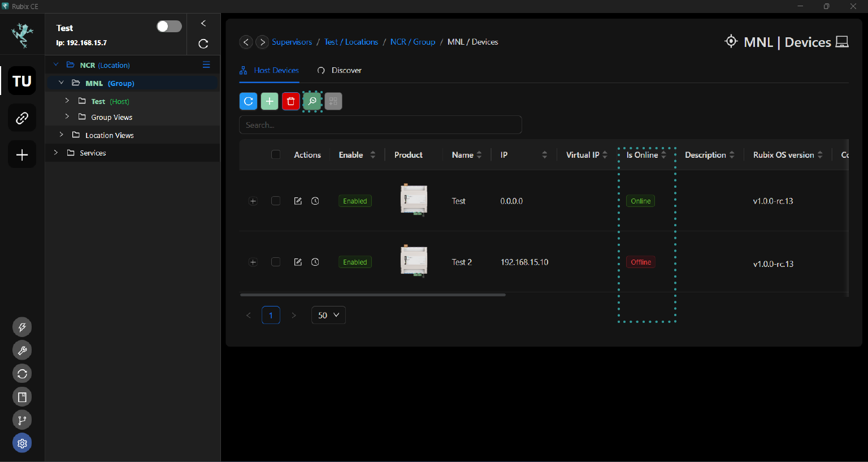Image resolution: width=868 pixels, height=462 pixels.
Task: Click the Test device product thumbnail
Action: click(414, 200)
